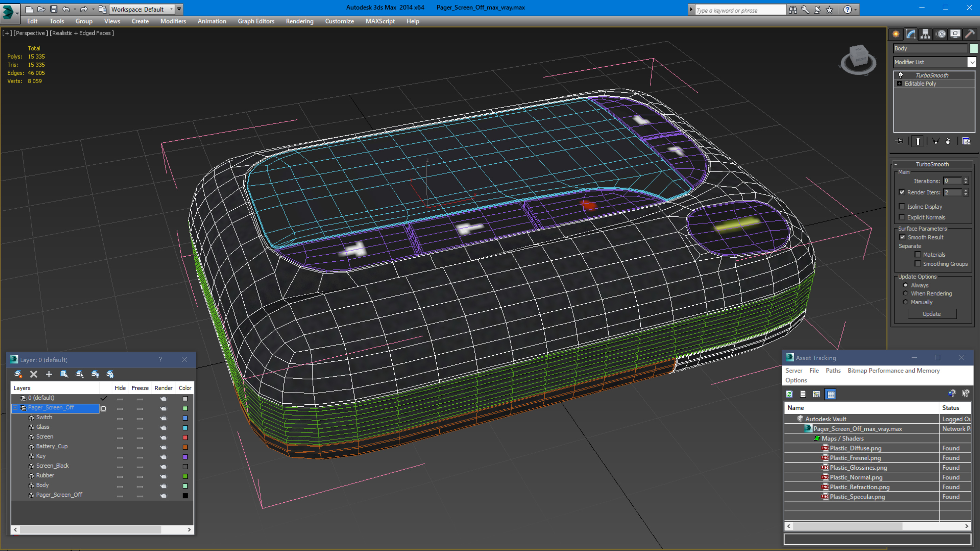Open Configure Modifier Sets icon
The image size is (980, 551).
(966, 141)
